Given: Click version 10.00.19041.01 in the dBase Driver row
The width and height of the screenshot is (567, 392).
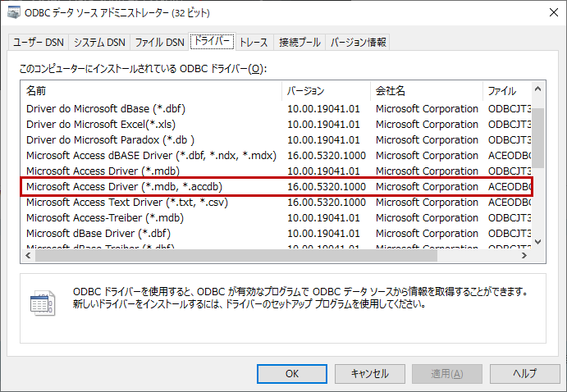Looking at the screenshot, I should [323, 234].
